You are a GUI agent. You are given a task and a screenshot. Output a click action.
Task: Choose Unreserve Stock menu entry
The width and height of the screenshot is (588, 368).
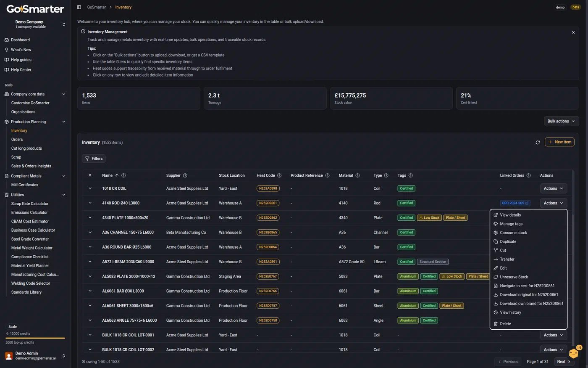[528, 277]
